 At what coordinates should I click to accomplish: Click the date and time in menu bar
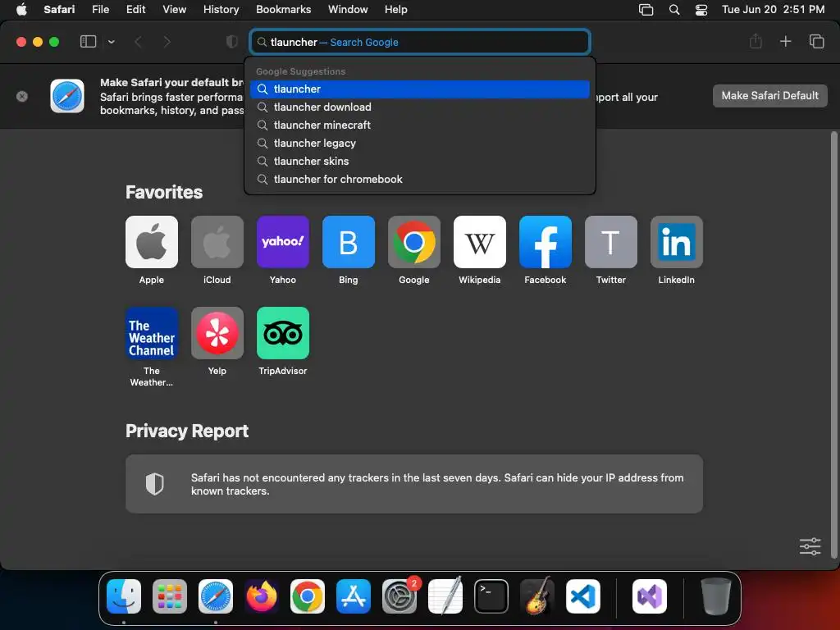(x=773, y=9)
